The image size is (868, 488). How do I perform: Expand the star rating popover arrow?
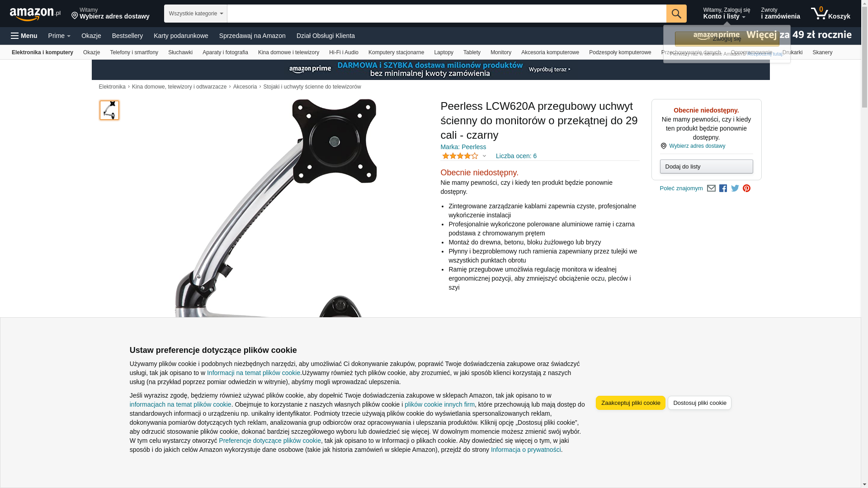(484, 156)
